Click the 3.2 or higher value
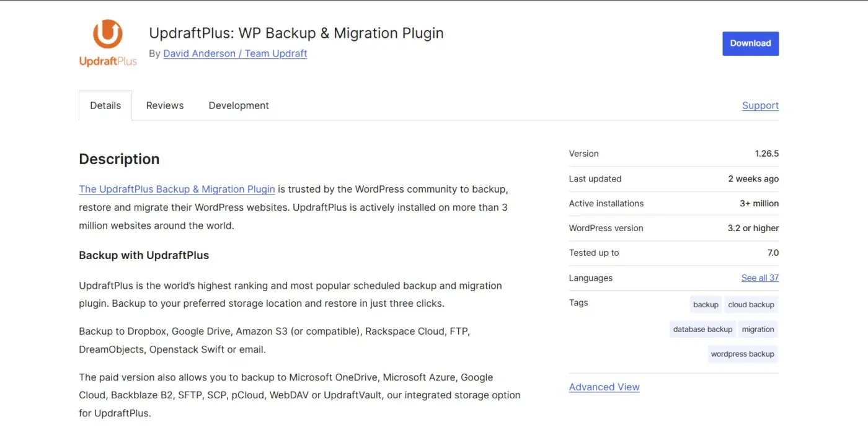 [x=753, y=228]
